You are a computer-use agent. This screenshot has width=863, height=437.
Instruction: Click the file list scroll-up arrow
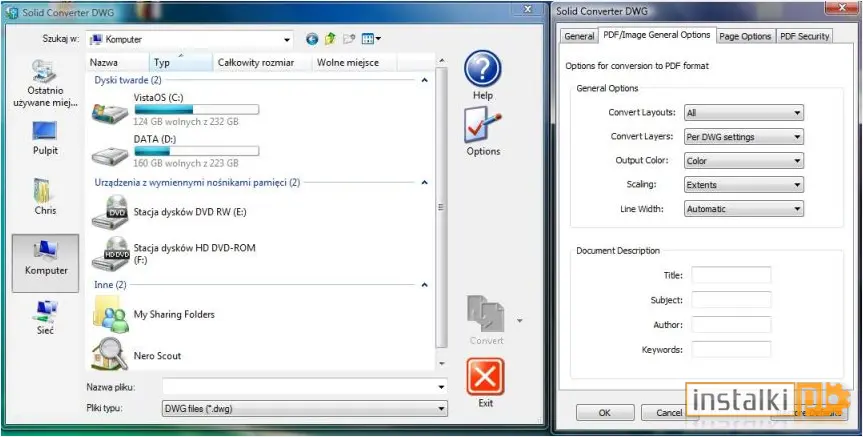coord(441,60)
